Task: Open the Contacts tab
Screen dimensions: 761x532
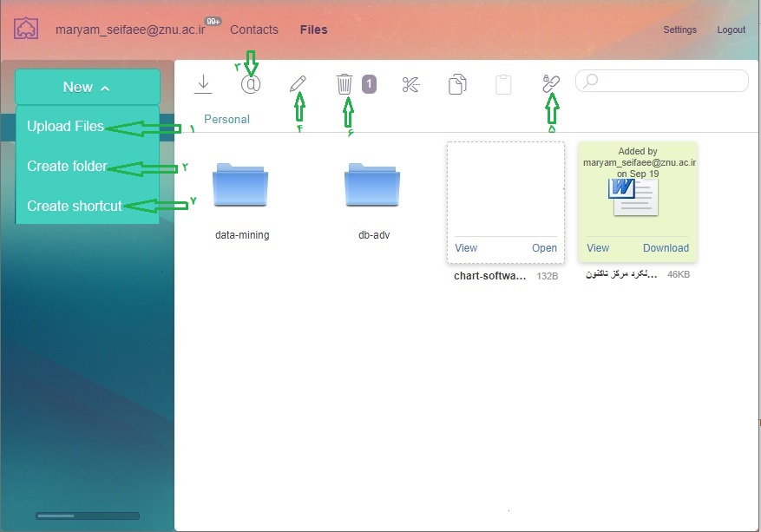Action: [254, 30]
